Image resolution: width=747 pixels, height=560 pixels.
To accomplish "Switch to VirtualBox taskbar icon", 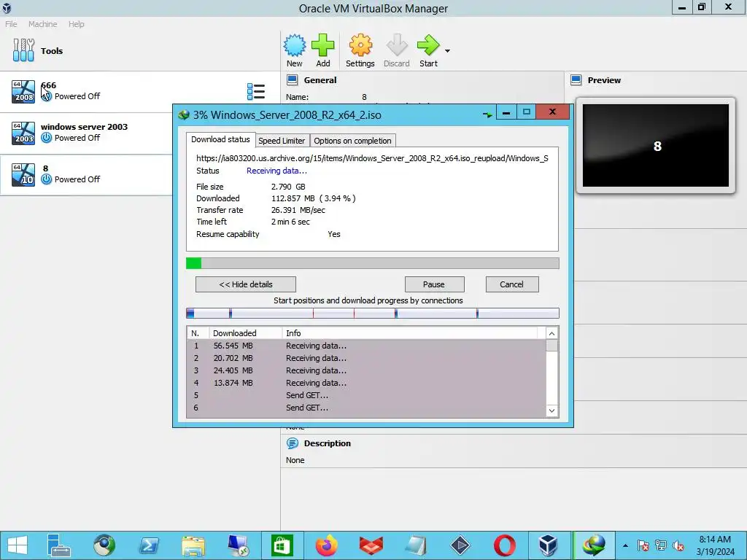I will point(549,545).
